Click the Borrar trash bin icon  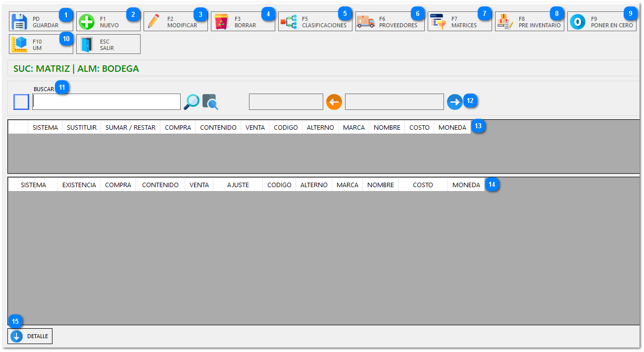(x=221, y=22)
